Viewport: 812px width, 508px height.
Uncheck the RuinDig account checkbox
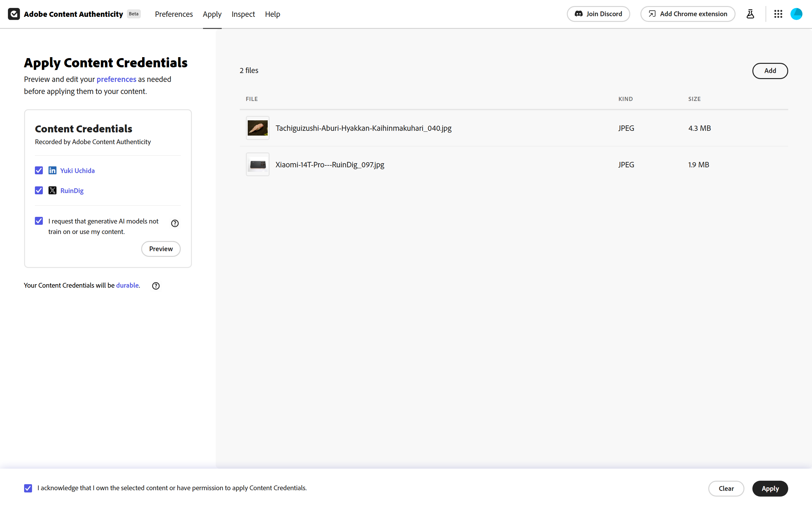(x=39, y=190)
